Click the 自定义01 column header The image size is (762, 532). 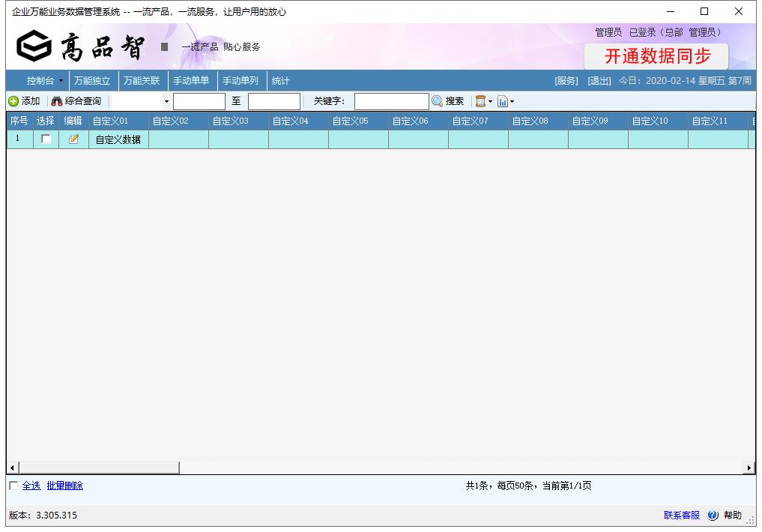[118, 121]
